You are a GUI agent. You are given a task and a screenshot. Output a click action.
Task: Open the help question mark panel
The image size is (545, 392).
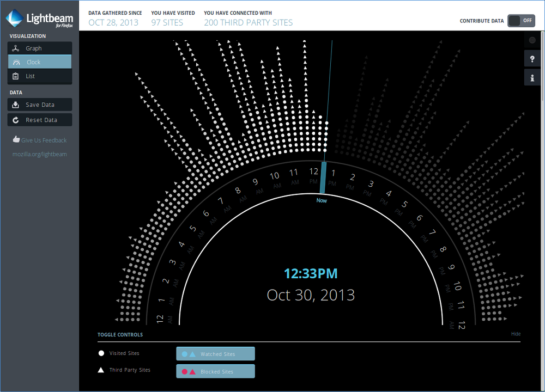[532, 59]
